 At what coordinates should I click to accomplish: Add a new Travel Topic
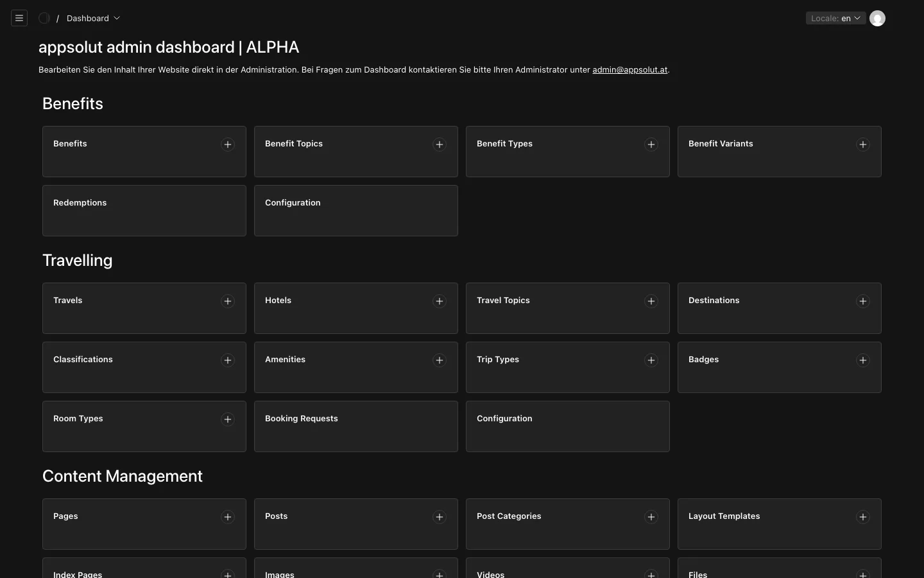pos(651,301)
